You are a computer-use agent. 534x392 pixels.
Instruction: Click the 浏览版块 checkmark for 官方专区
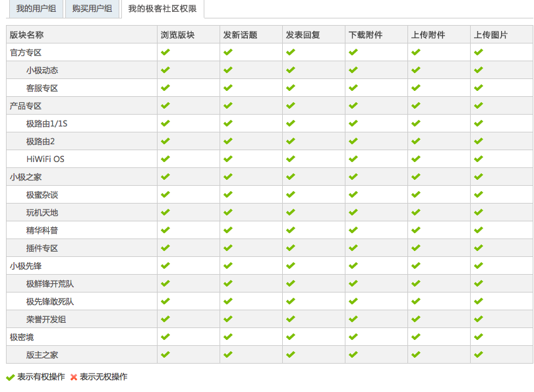pyautogui.click(x=165, y=52)
